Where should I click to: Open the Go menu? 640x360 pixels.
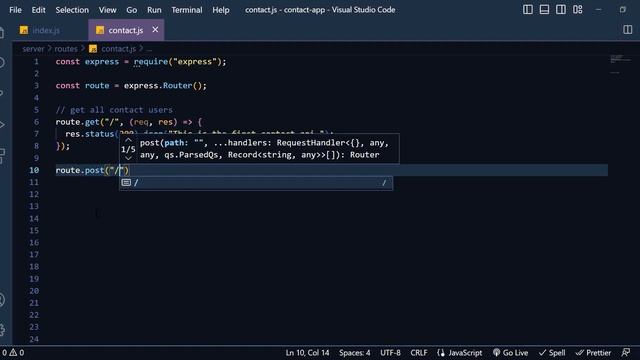point(131,10)
